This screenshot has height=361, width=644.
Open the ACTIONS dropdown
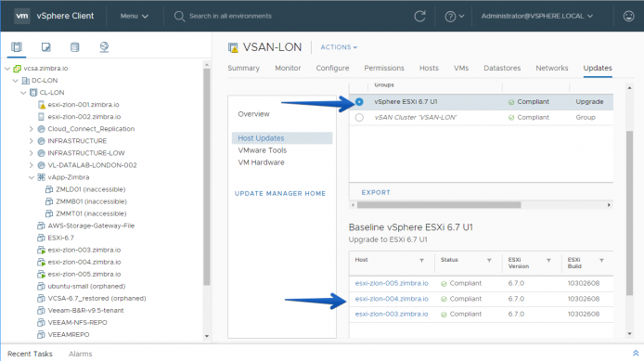pos(339,47)
